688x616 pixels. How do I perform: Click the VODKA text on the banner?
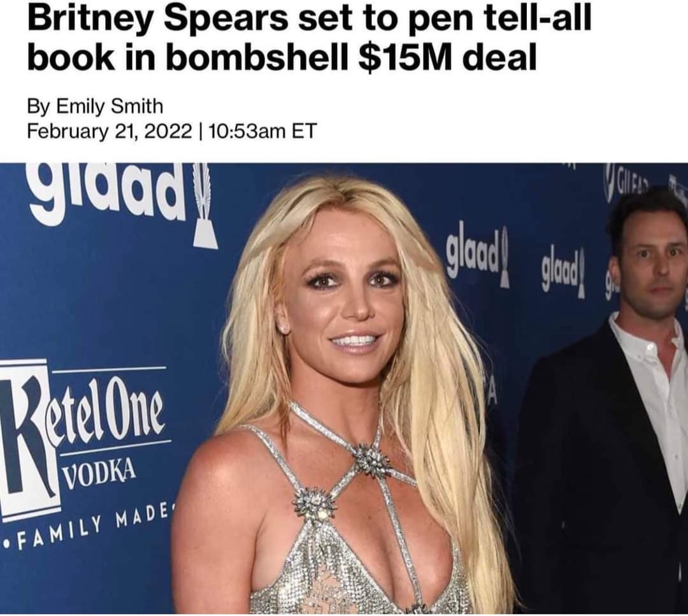pyautogui.click(x=99, y=471)
